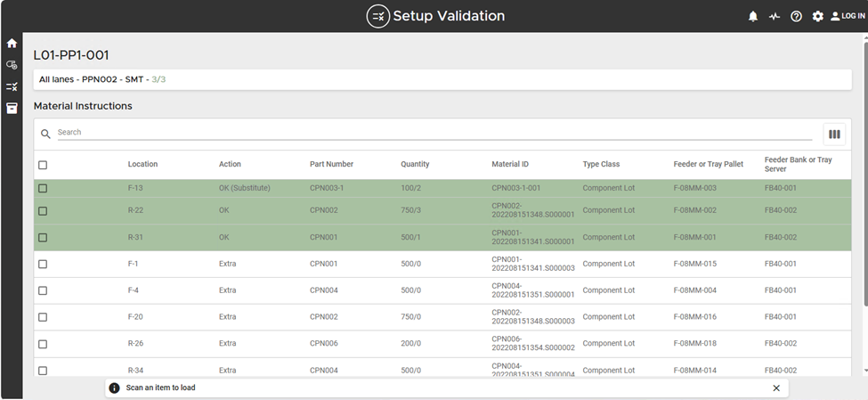Click quantity 500/1 cell
868x400 pixels.
tap(410, 237)
